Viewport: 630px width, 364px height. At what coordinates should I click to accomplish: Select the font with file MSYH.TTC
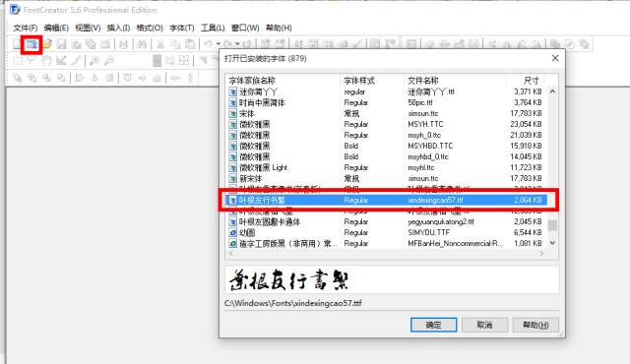click(387, 124)
